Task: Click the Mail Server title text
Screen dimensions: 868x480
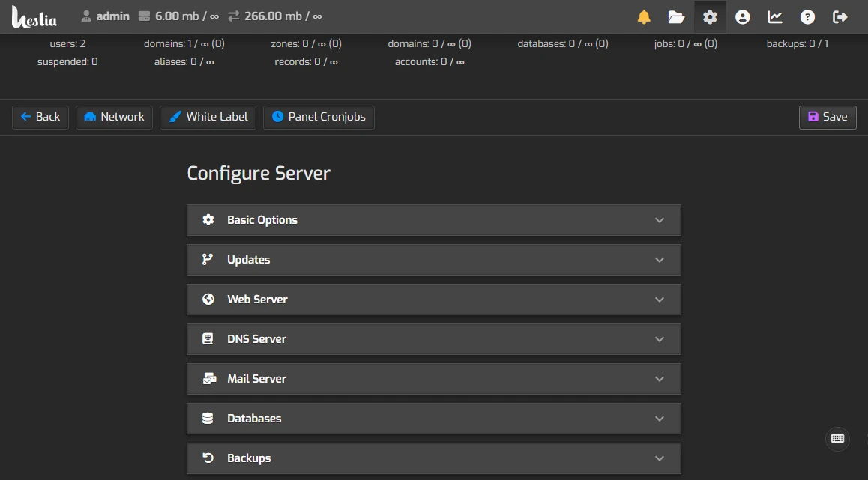Action: click(x=257, y=379)
